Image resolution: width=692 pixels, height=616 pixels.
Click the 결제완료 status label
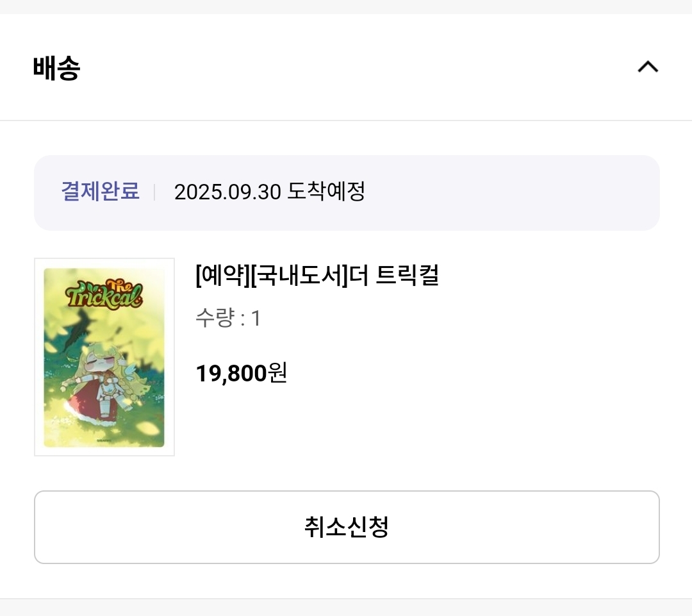(x=100, y=191)
